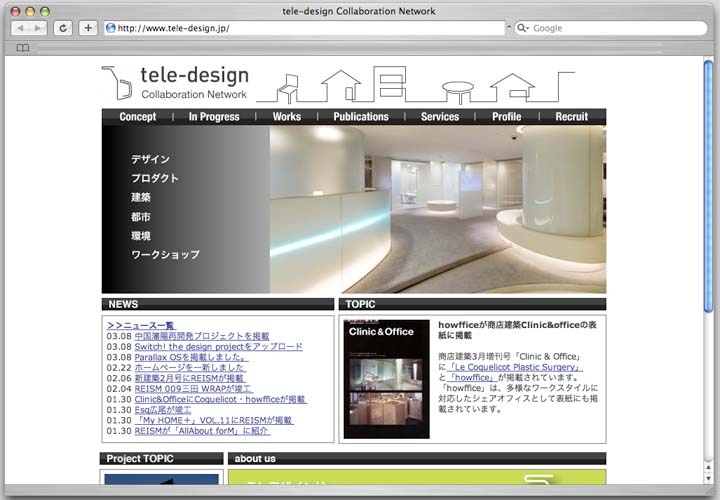
Task: Open the Recruit navigation item
Action: click(x=571, y=117)
